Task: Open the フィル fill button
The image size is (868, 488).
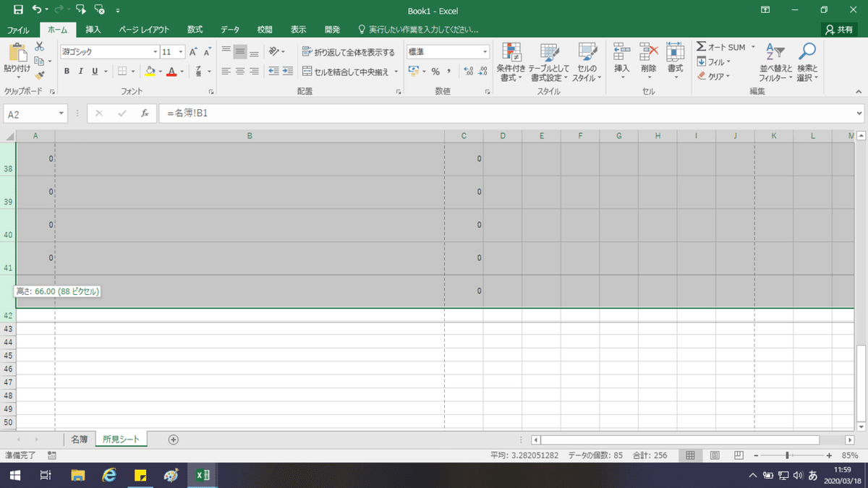Action: pyautogui.click(x=712, y=62)
